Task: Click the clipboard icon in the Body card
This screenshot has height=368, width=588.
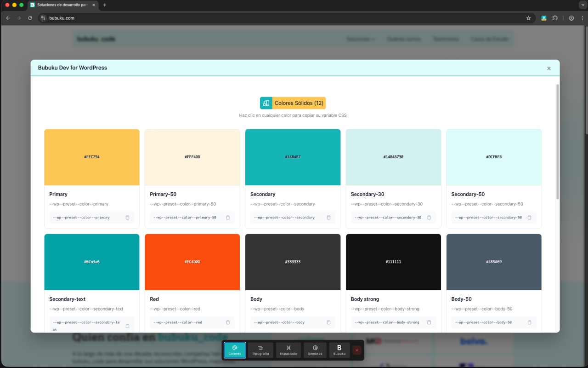Action: (x=328, y=322)
